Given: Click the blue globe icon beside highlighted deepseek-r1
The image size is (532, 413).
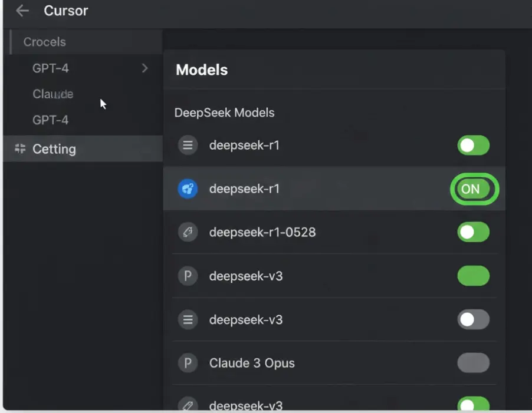Looking at the screenshot, I should coord(188,189).
